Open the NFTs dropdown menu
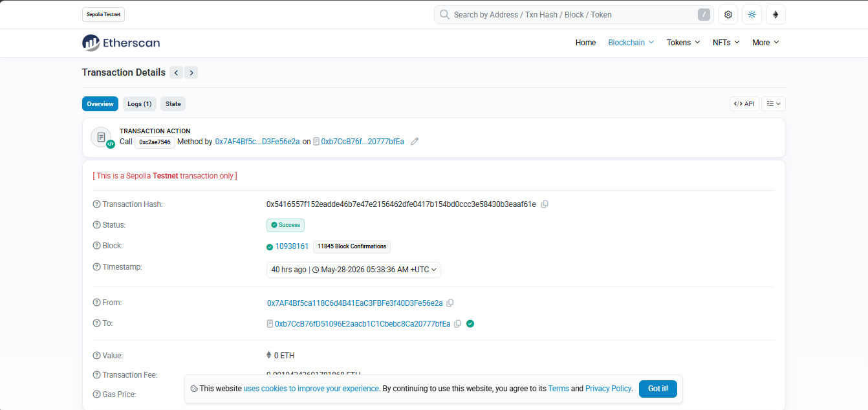Image resolution: width=868 pixels, height=410 pixels. coord(726,43)
